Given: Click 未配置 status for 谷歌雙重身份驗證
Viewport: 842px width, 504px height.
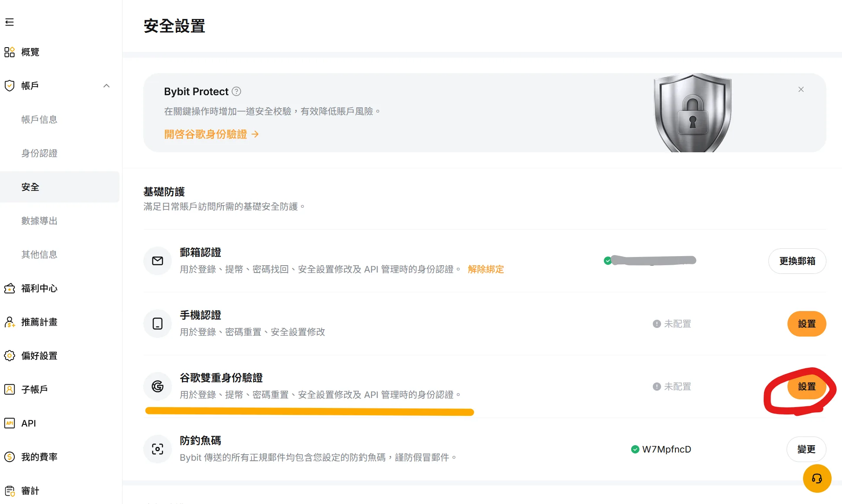Looking at the screenshot, I should pyautogui.click(x=672, y=386).
